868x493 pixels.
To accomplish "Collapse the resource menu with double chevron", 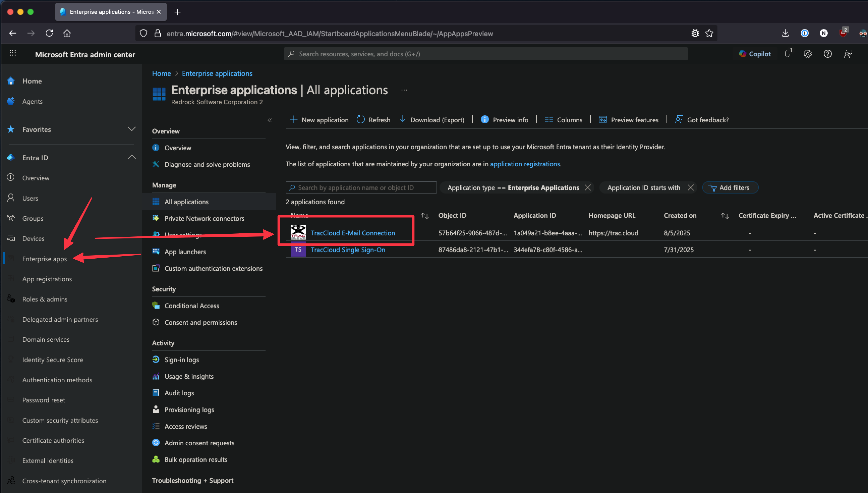I will pyautogui.click(x=269, y=120).
